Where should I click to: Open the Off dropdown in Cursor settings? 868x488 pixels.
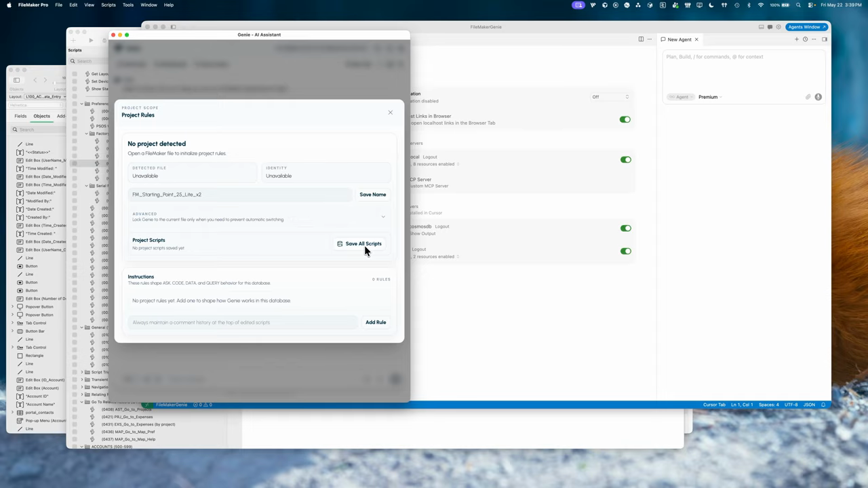(x=610, y=97)
